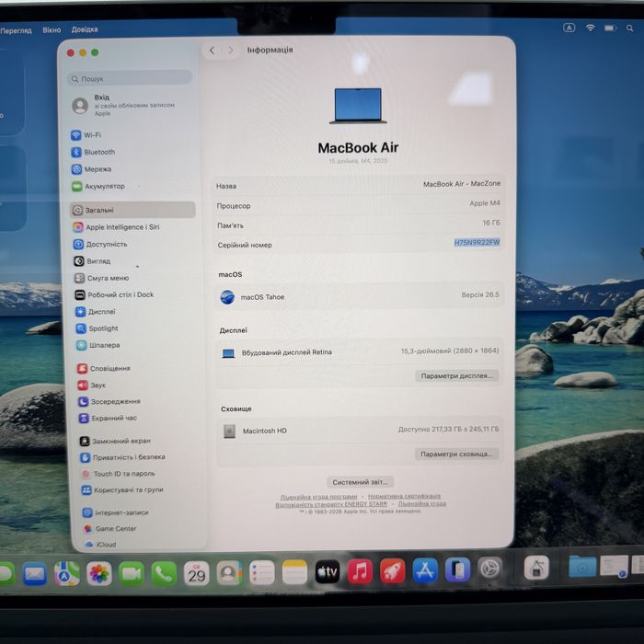644x644 pixels.
Task: Click the Системний звіт button
Action: point(361,482)
